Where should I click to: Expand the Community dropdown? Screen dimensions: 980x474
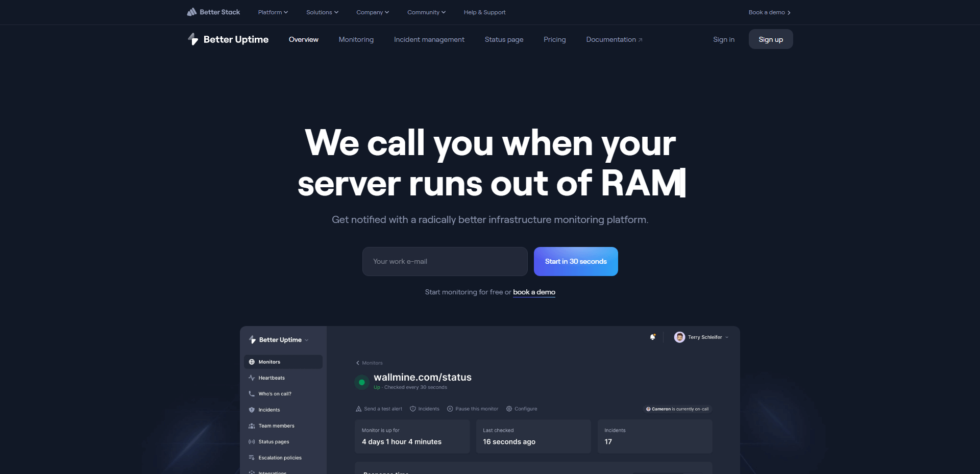click(x=426, y=12)
